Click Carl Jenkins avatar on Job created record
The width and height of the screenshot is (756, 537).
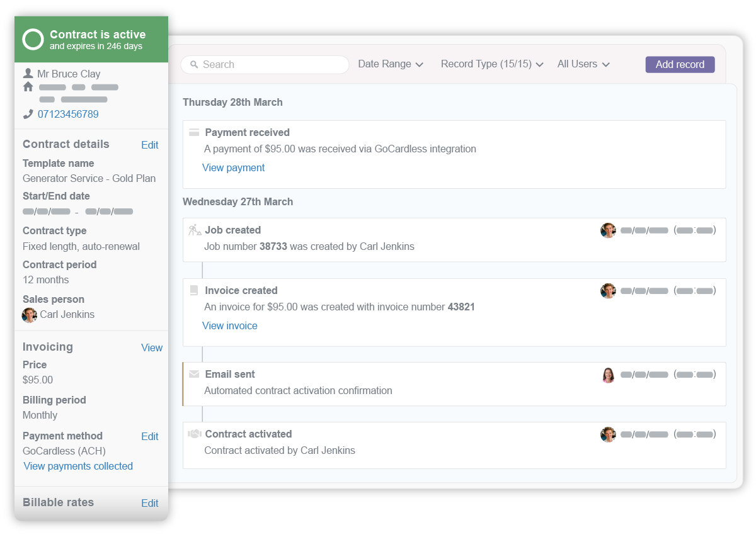coord(608,230)
